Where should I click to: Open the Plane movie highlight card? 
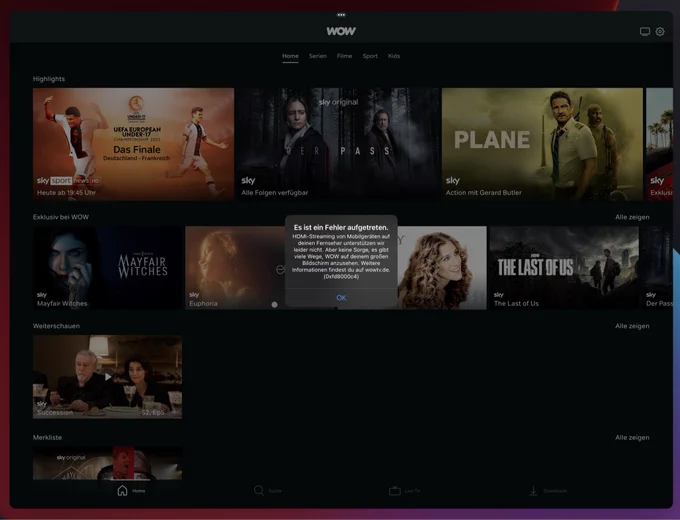tap(542, 144)
